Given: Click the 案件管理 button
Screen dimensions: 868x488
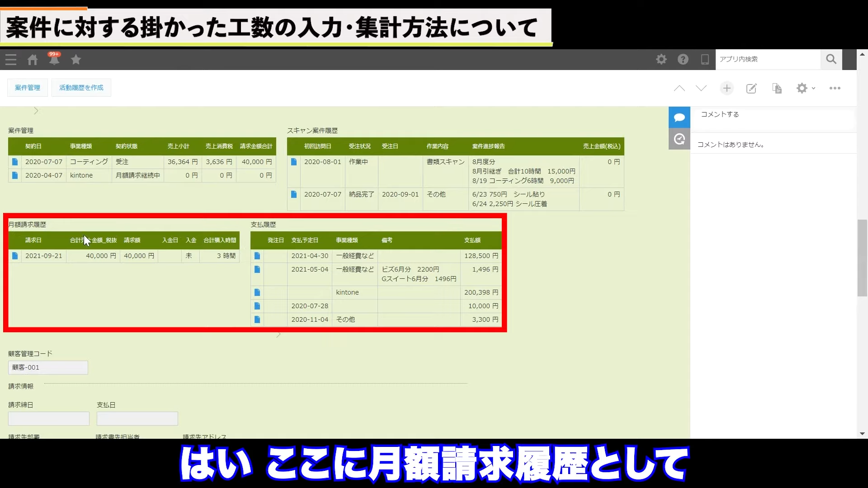Looking at the screenshot, I should pos(28,88).
